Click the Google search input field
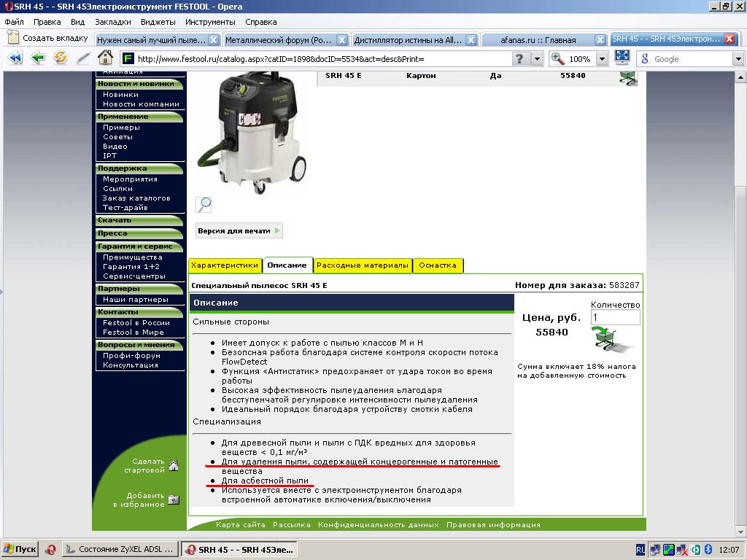Screen dimensions: 747x560 [x=692, y=58]
